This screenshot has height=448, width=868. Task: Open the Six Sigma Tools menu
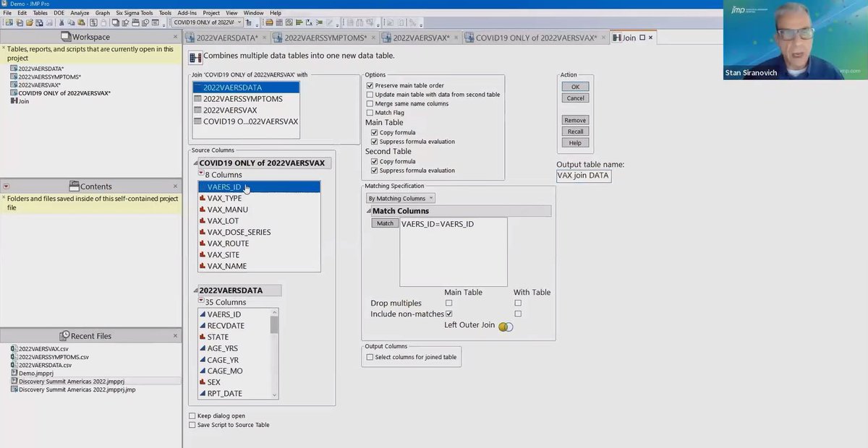(x=135, y=13)
